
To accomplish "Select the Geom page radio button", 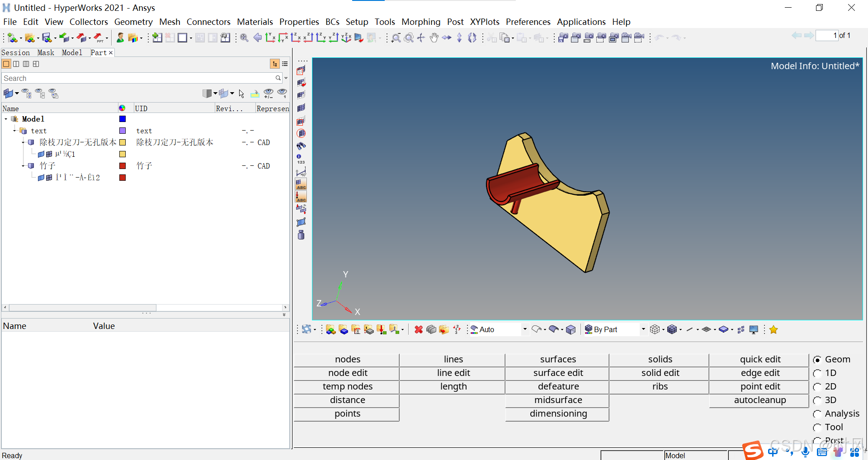I will click(x=817, y=360).
